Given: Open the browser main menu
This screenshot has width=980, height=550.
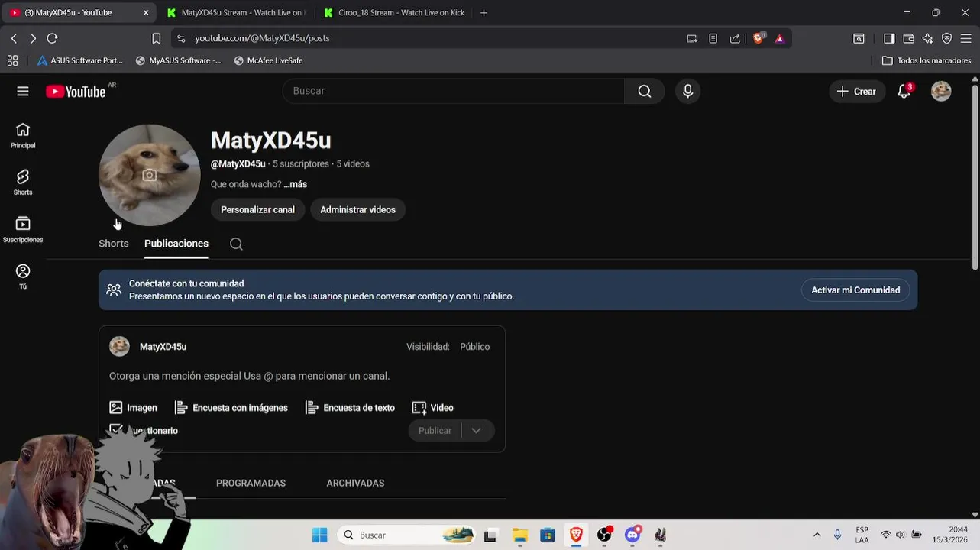Looking at the screenshot, I should pos(966,38).
